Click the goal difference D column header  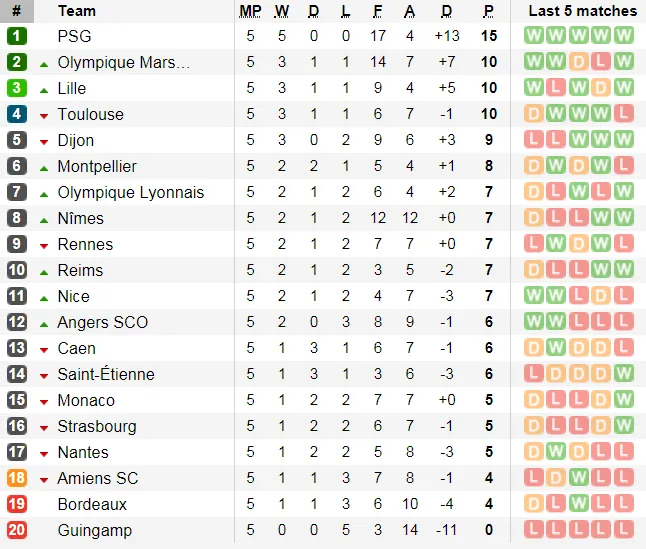click(x=446, y=11)
